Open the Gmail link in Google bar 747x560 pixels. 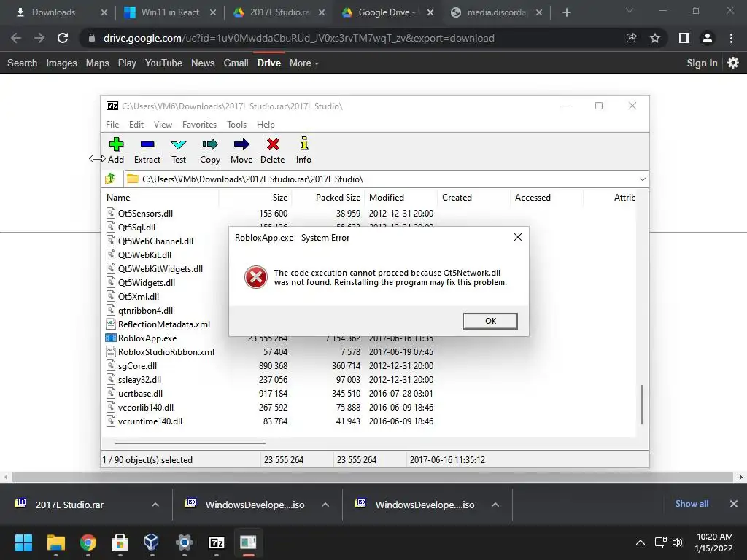(x=236, y=63)
